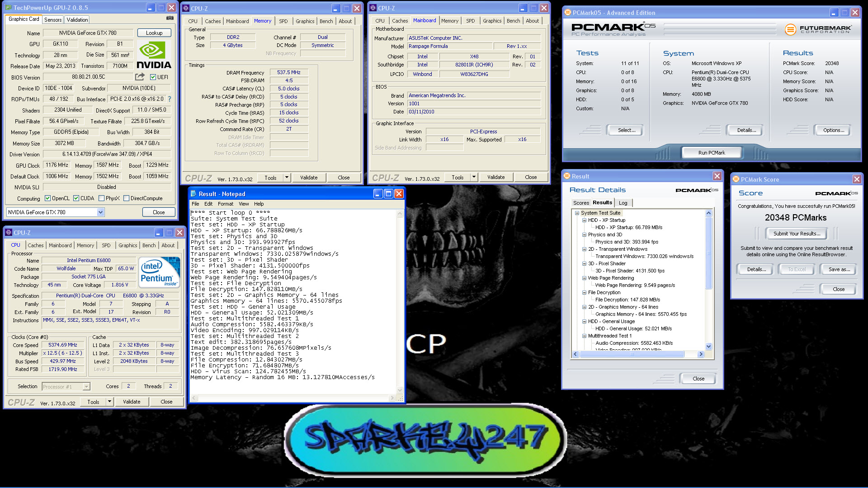Click the blue question mark beside Bus Interface
The height and width of the screenshot is (488, 868).
(170, 99)
